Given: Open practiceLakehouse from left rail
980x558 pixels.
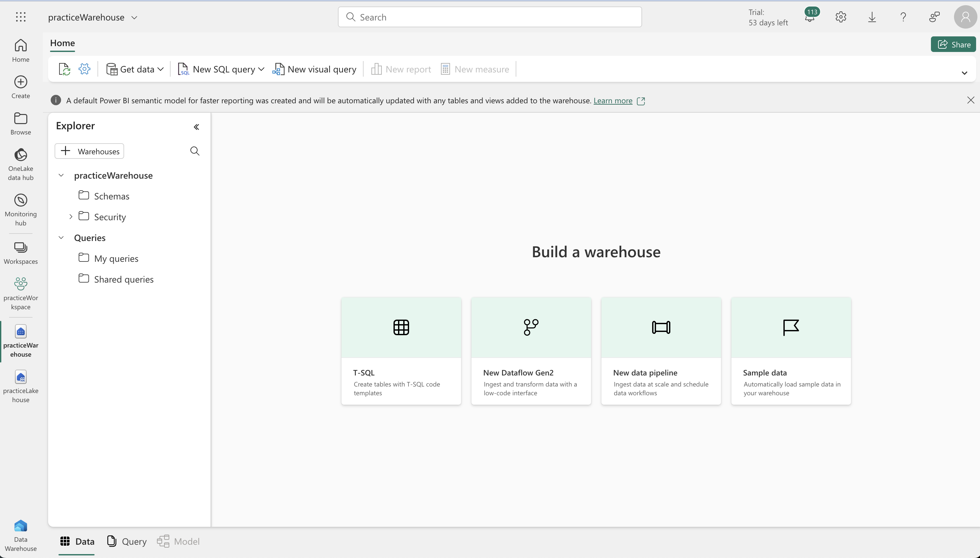Looking at the screenshot, I should [21, 386].
